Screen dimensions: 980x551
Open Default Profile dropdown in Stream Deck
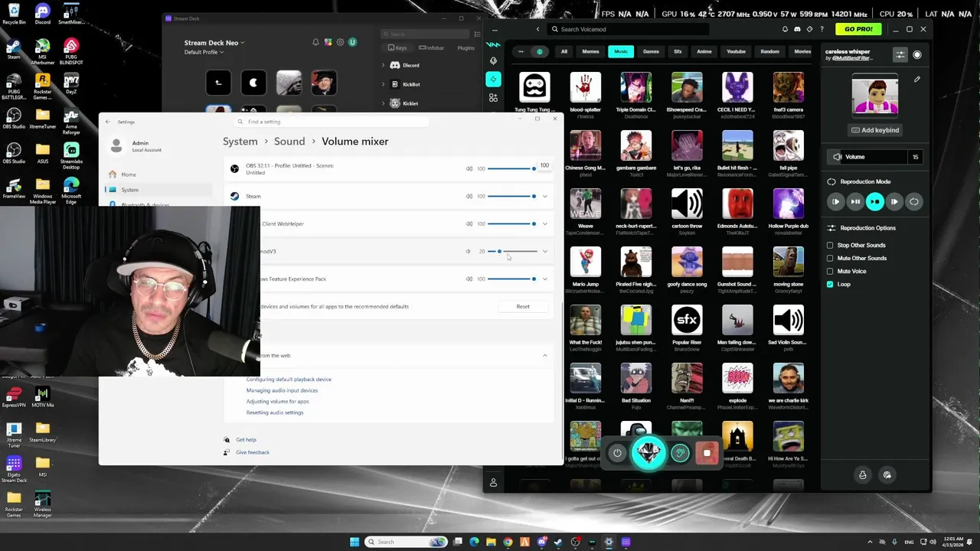[204, 52]
